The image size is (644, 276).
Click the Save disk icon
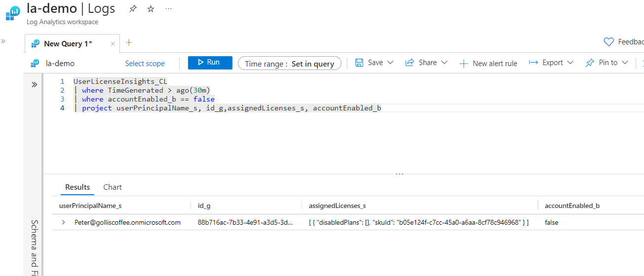coord(359,63)
